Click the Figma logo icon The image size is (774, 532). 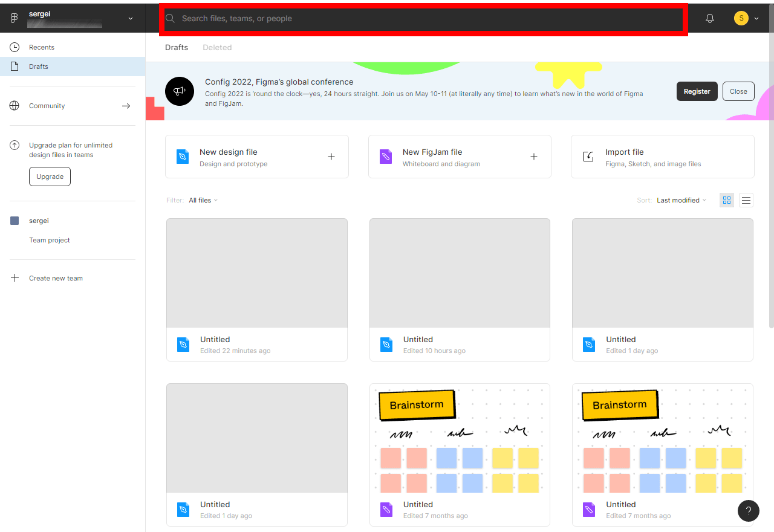pyautogui.click(x=15, y=19)
